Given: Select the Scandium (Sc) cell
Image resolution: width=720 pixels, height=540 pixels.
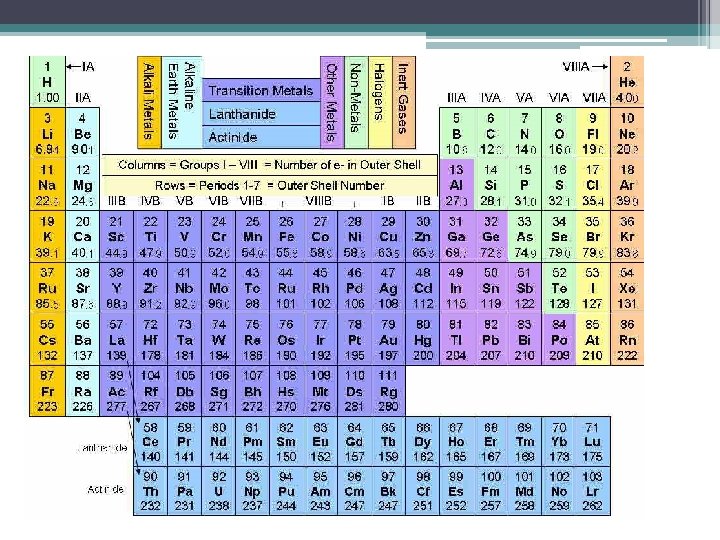Looking at the screenshot, I should (117, 236).
